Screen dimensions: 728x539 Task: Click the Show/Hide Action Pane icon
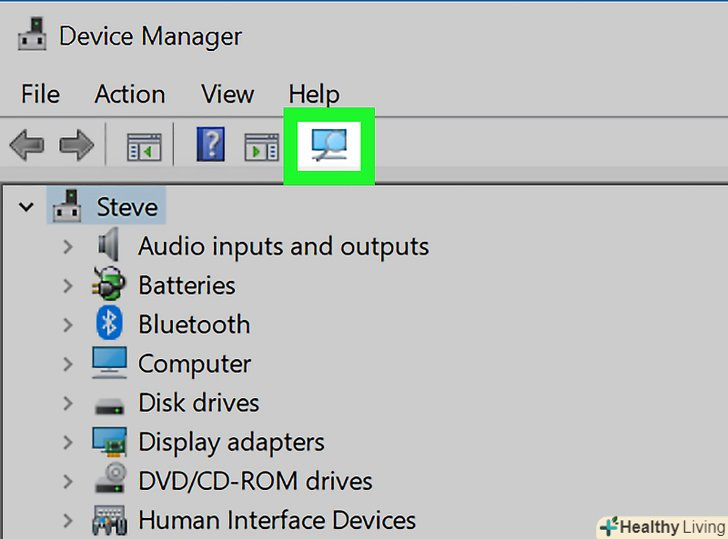point(262,148)
